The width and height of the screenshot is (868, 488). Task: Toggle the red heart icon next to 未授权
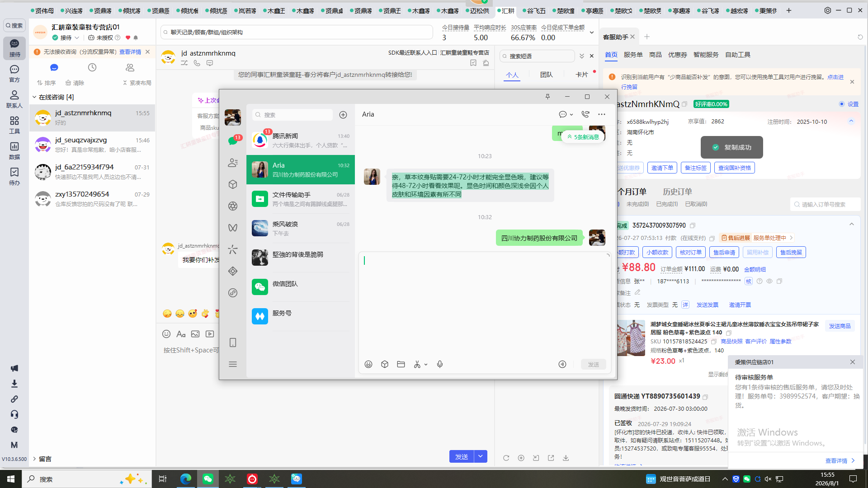pos(128,38)
